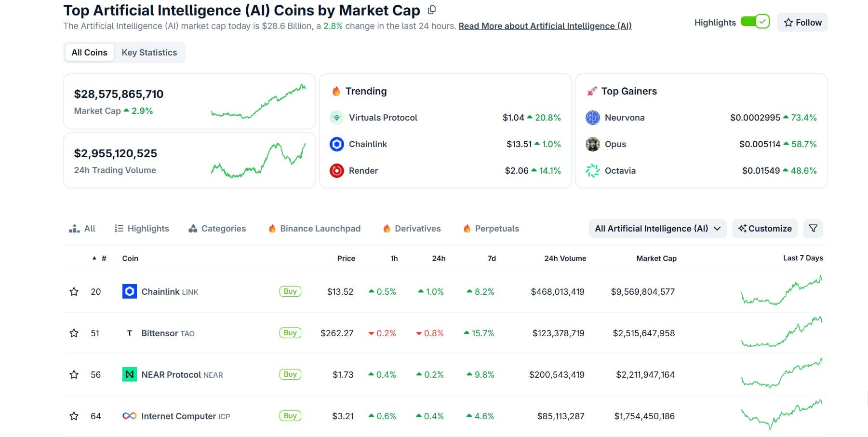Click the Opus coin icon

tap(593, 144)
